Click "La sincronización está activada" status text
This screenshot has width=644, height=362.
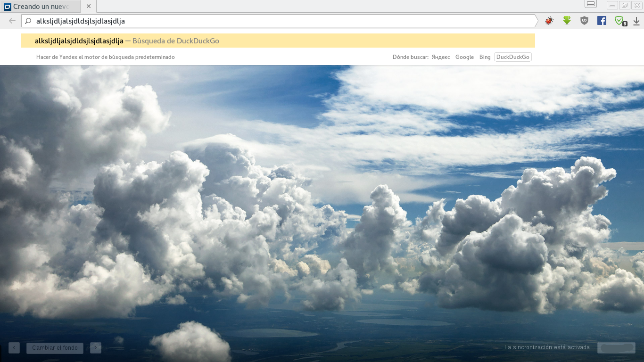547,347
